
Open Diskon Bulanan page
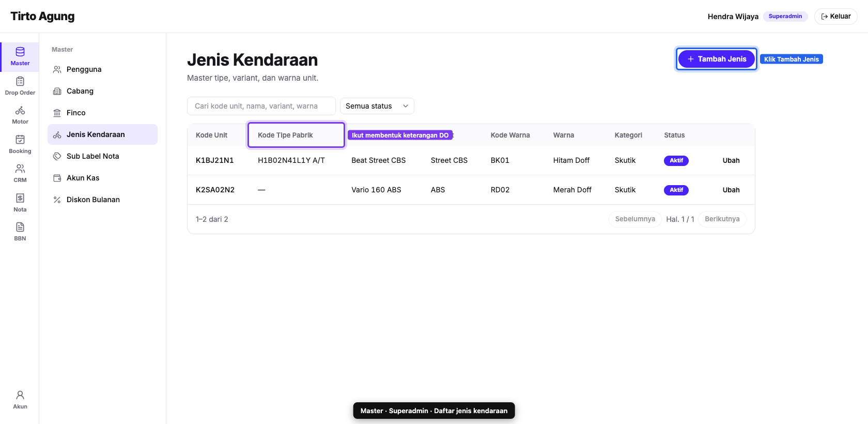[102, 200]
